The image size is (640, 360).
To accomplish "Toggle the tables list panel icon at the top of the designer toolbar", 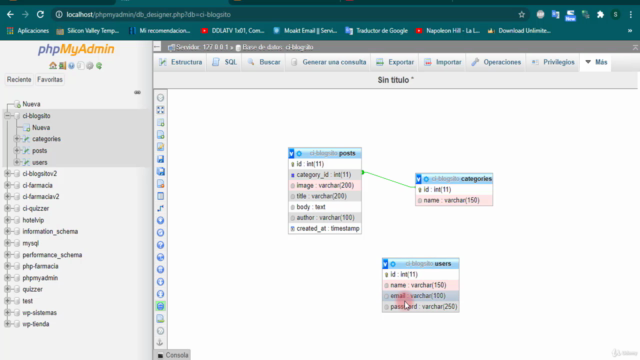I will coord(160,98).
